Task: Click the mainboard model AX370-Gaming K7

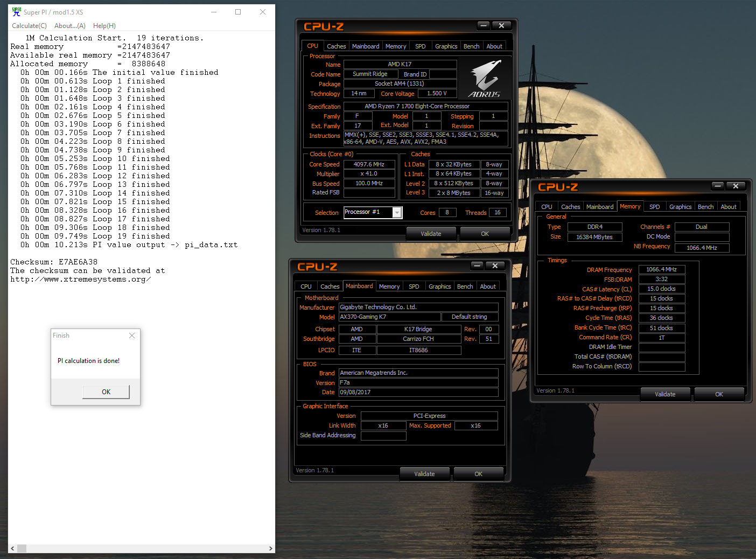Action: [390, 317]
